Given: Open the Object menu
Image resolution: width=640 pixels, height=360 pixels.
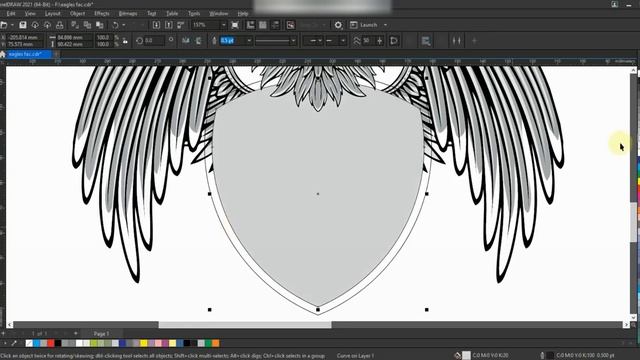Looking at the screenshot, I should (x=77, y=13).
